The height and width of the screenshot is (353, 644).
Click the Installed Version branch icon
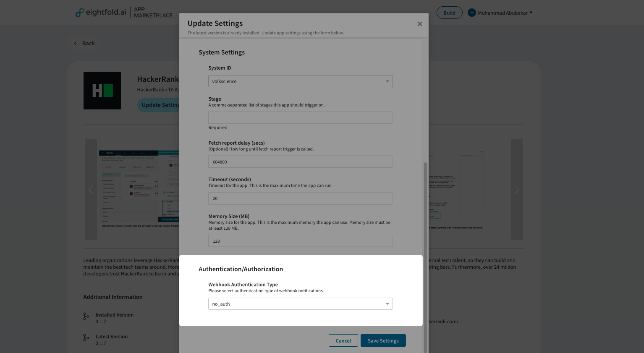(86, 317)
